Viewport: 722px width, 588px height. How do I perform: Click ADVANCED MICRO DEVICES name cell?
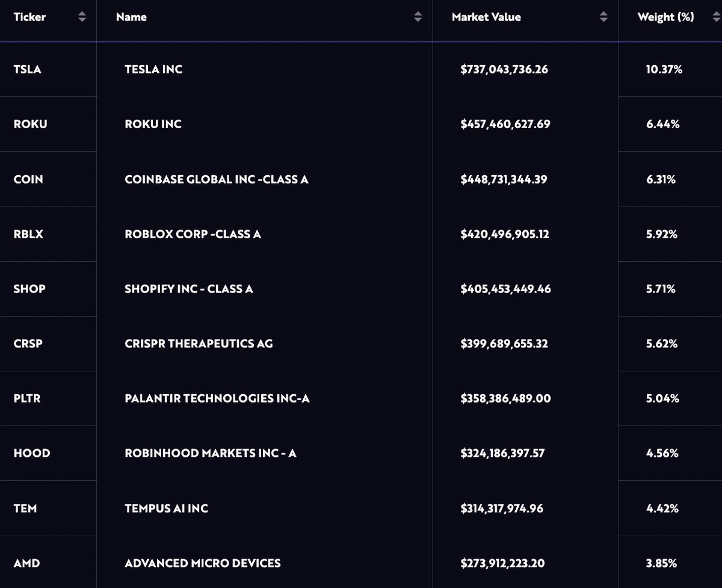(x=202, y=563)
